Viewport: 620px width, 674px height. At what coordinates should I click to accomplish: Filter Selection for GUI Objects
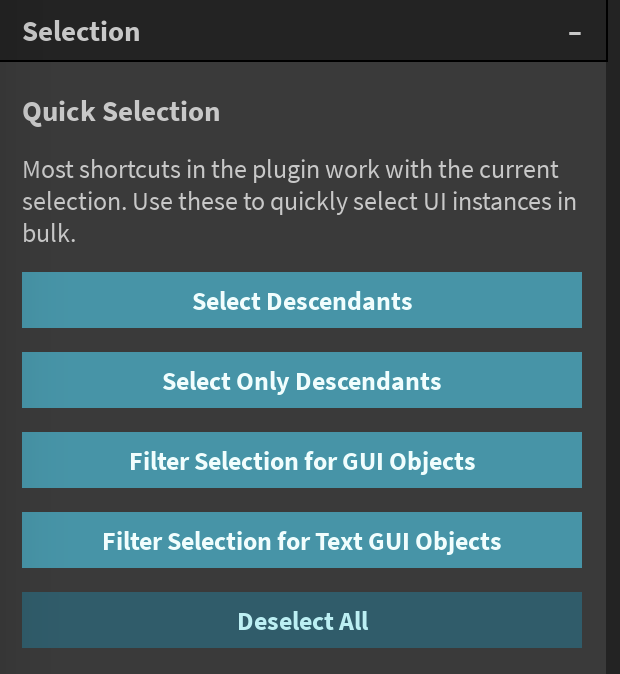(x=302, y=461)
